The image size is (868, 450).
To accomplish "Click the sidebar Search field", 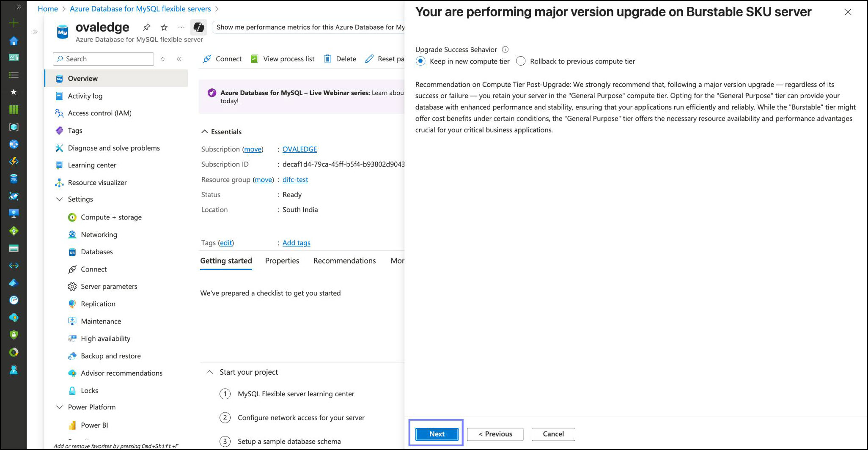I will 104,59.
